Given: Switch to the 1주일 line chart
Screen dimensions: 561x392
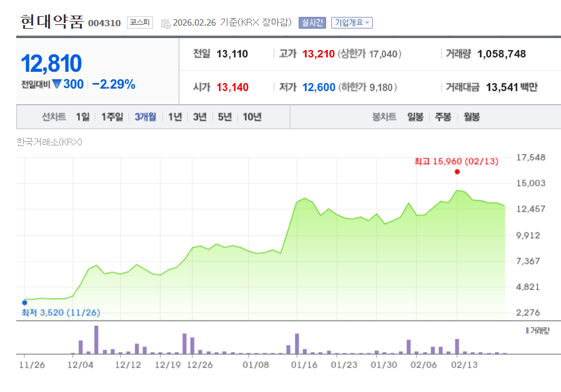Looking at the screenshot, I should (112, 117).
